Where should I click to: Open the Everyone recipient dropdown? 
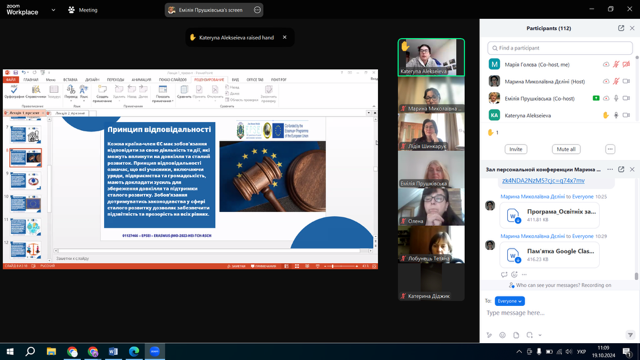tap(509, 301)
